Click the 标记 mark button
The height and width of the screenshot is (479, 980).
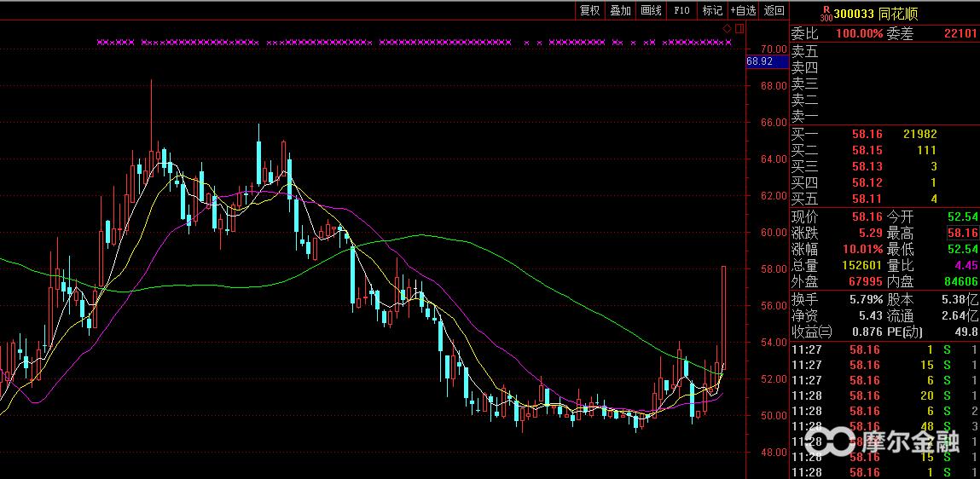[712, 10]
